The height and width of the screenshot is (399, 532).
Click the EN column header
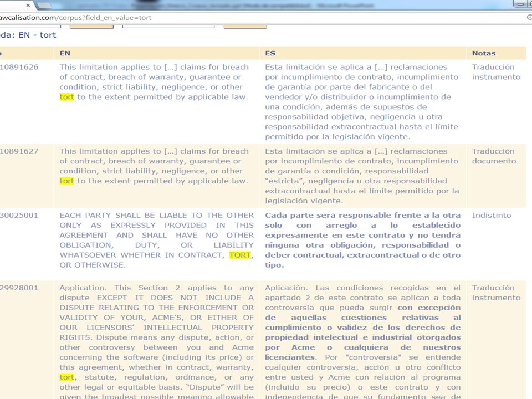pyautogui.click(x=156, y=53)
